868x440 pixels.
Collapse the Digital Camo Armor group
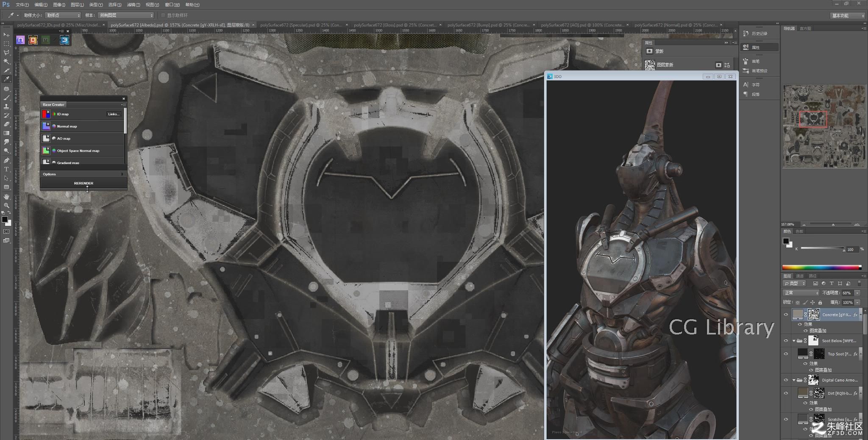(x=794, y=380)
